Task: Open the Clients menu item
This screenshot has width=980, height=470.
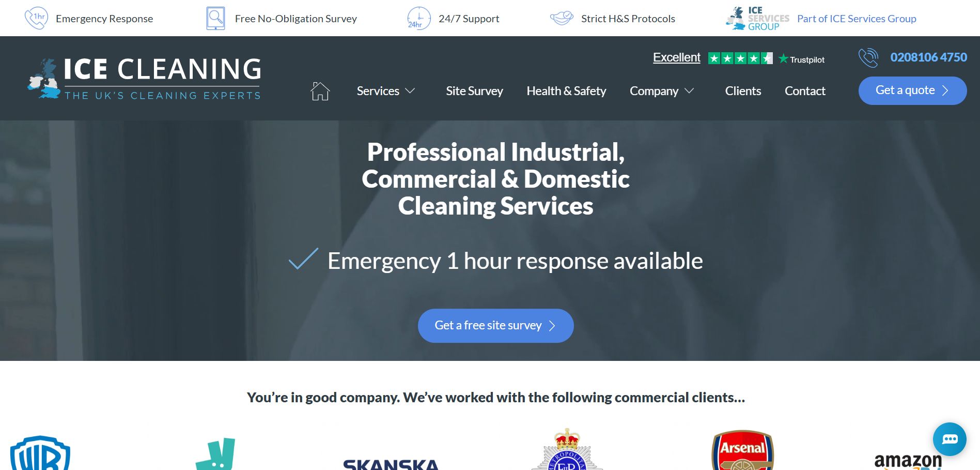Action: click(743, 91)
